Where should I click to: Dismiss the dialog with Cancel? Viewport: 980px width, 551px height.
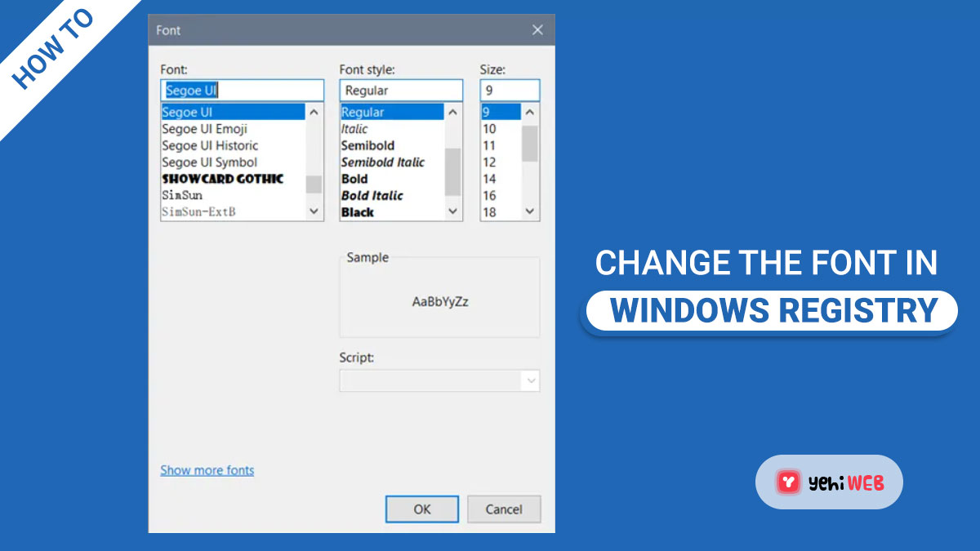tap(503, 509)
